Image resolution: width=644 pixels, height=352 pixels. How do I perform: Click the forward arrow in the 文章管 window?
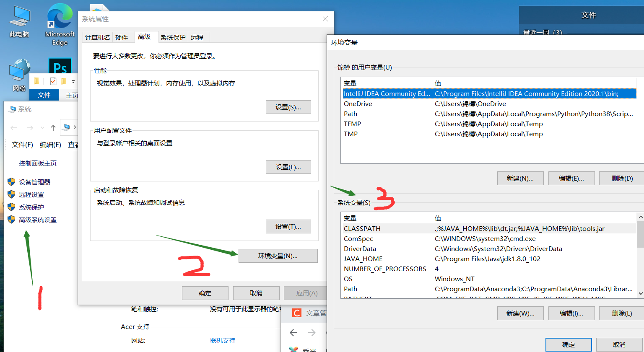coord(312,332)
